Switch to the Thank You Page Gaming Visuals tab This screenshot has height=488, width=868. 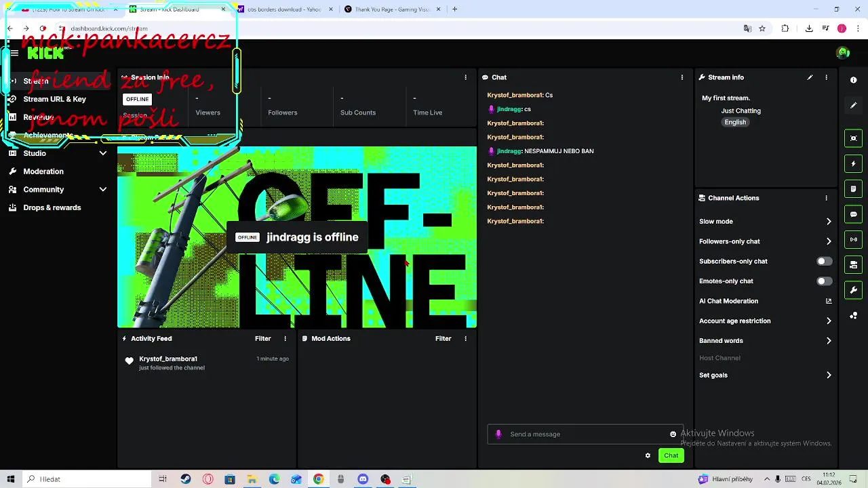tap(393, 9)
